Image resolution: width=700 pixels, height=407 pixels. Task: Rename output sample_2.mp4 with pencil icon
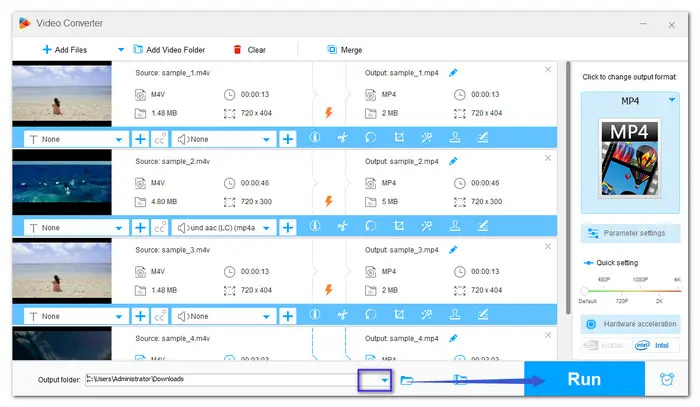tap(453, 161)
